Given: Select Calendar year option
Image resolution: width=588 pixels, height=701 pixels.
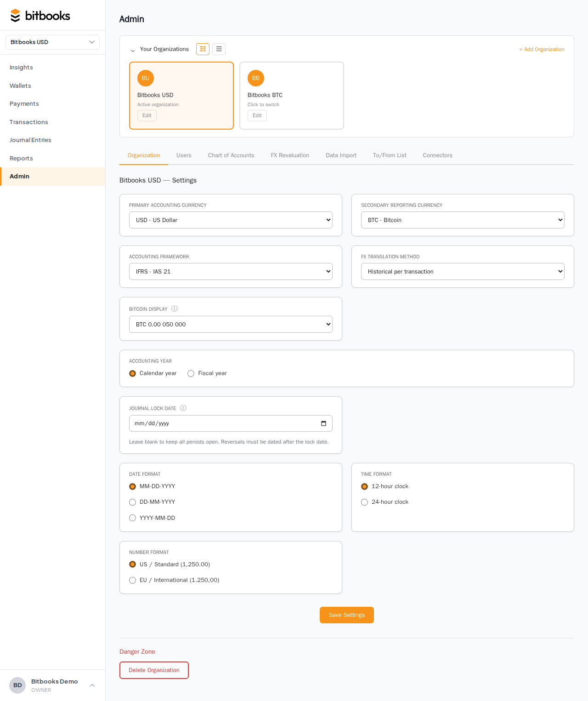Looking at the screenshot, I should coord(132,373).
